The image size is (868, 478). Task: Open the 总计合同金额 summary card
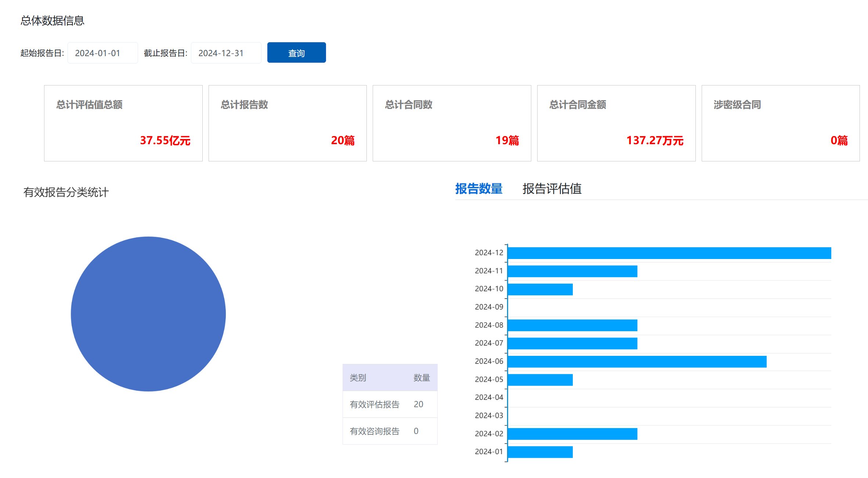[616, 123]
